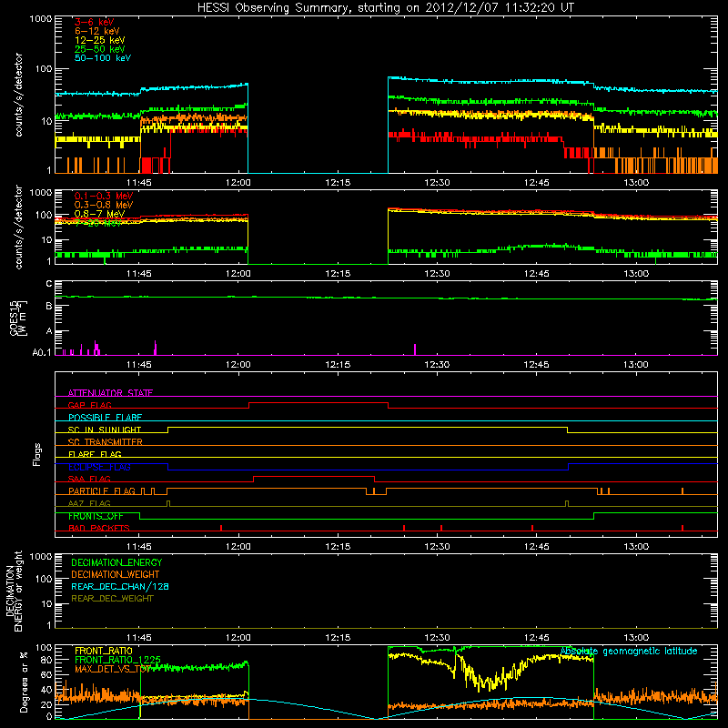Select the SAA_FLAG label
This screenshot has width=728, height=728.
[89, 479]
